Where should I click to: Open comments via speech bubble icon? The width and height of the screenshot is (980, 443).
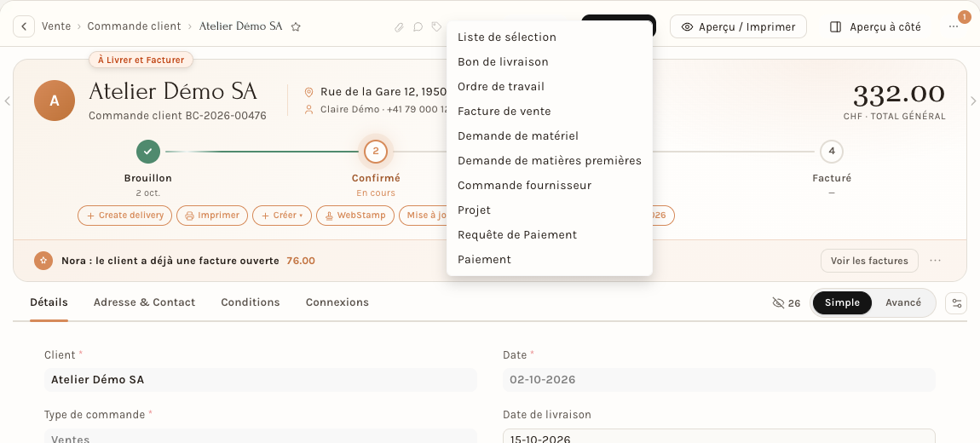click(418, 27)
